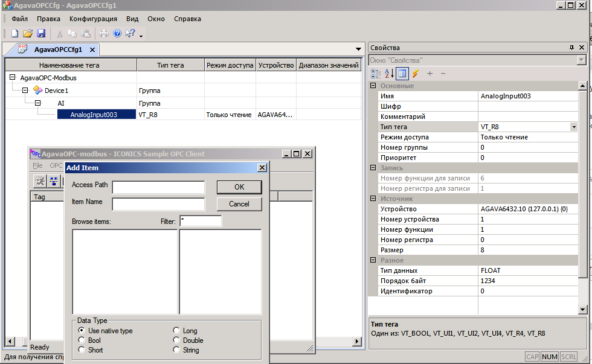Open the Справка menu
This screenshot has width=592, height=364.
(187, 19)
